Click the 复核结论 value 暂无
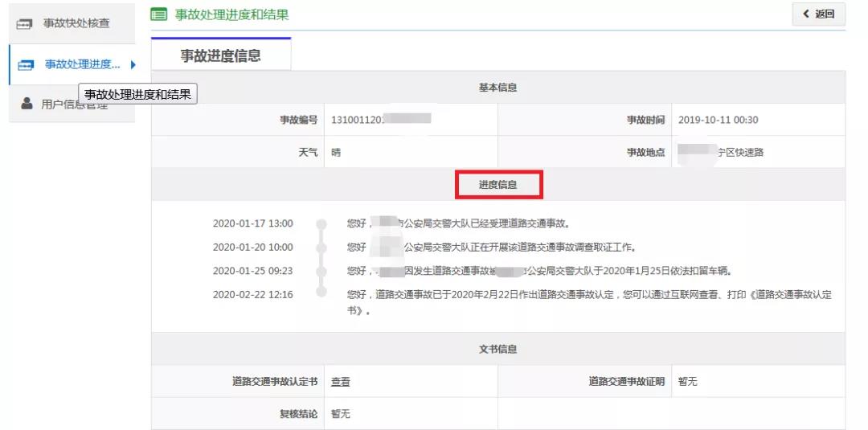This screenshot has width=868, height=430. [341, 414]
